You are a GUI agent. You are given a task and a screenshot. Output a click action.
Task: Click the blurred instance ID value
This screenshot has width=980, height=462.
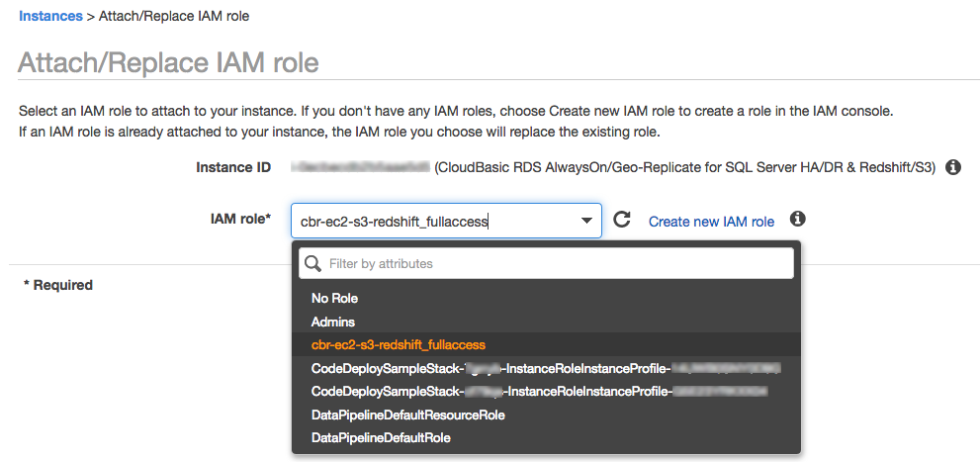pos(360,167)
